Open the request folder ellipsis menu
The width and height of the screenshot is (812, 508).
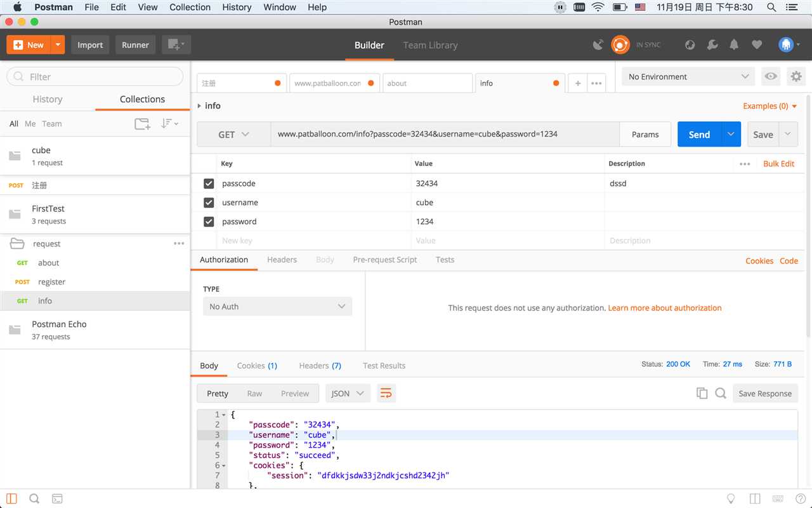[x=179, y=244]
